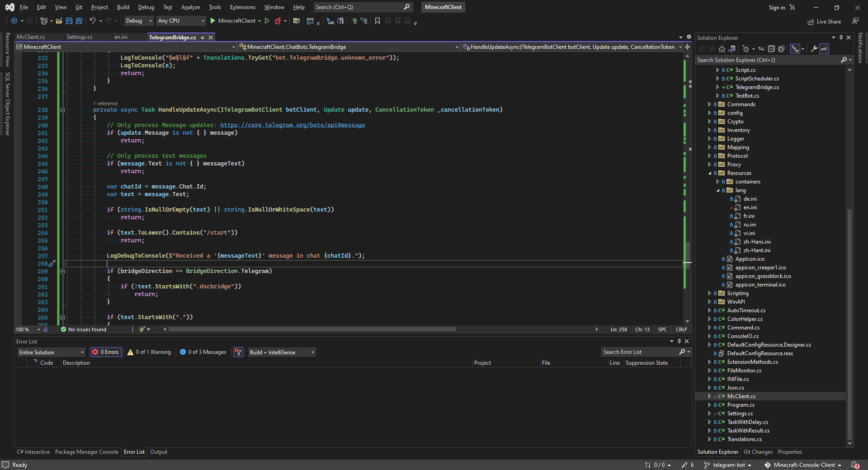Click the Undo icon in the toolbar
Image resolution: width=868 pixels, height=470 pixels.
coord(93,21)
